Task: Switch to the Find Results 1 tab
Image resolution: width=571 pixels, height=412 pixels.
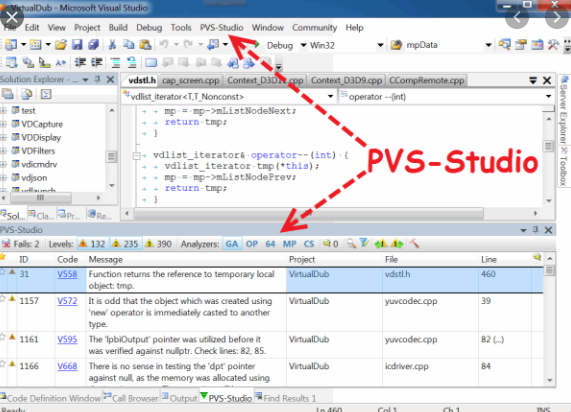Action: tap(286, 398)
